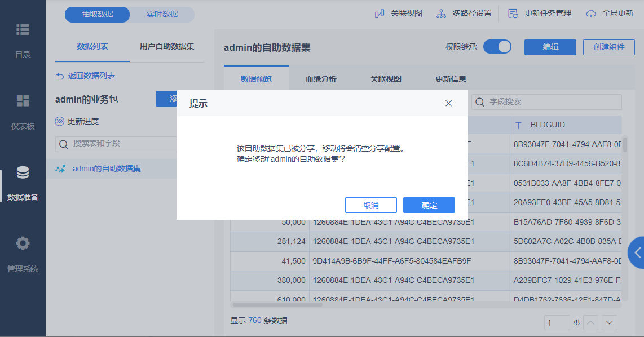The height and width of the screenshot is (337, 644).
Task: Click cell beginning B15A76AD-7F60-4939
Action: point(567,222)
